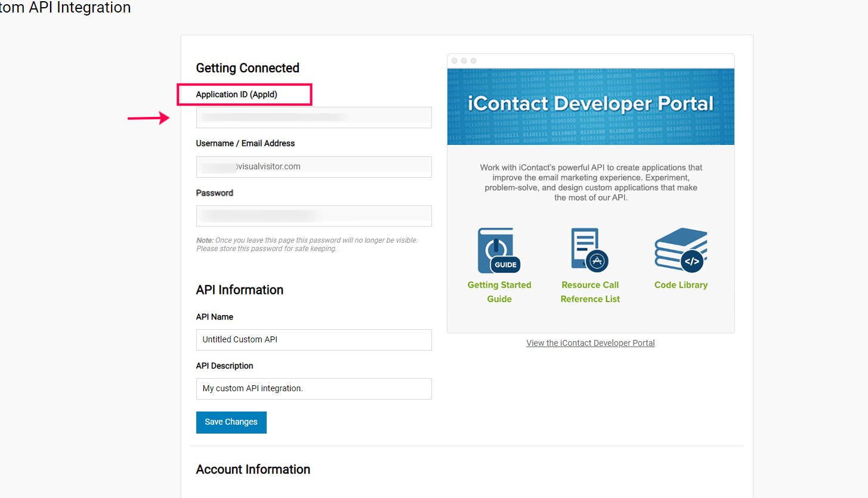Click the Resource Call Reference List icon
The image size is (868, 498).
pos(589,250)
